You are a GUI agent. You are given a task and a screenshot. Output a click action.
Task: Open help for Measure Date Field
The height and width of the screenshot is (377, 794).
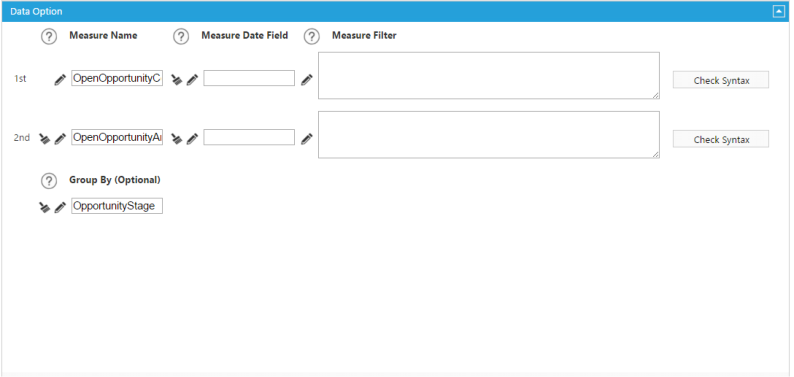pyautogui.click(x=181, y=37)
